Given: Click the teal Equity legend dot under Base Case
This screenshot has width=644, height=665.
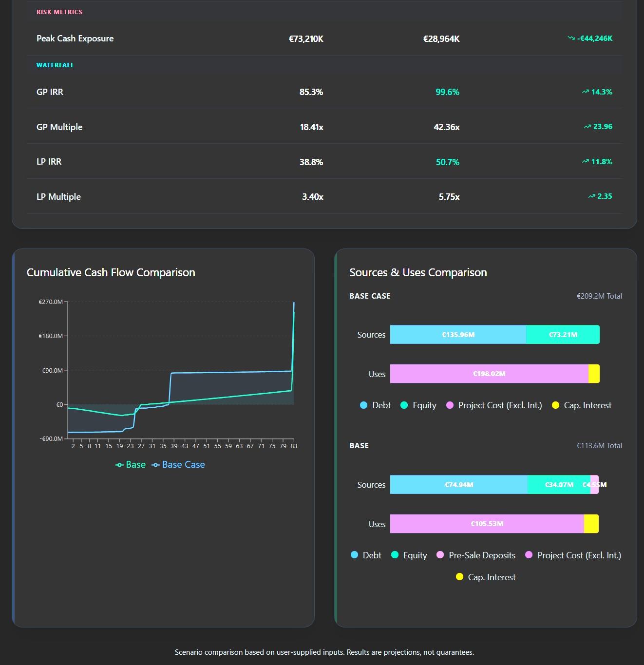Looking at the screenshot, I should point(404,405).
